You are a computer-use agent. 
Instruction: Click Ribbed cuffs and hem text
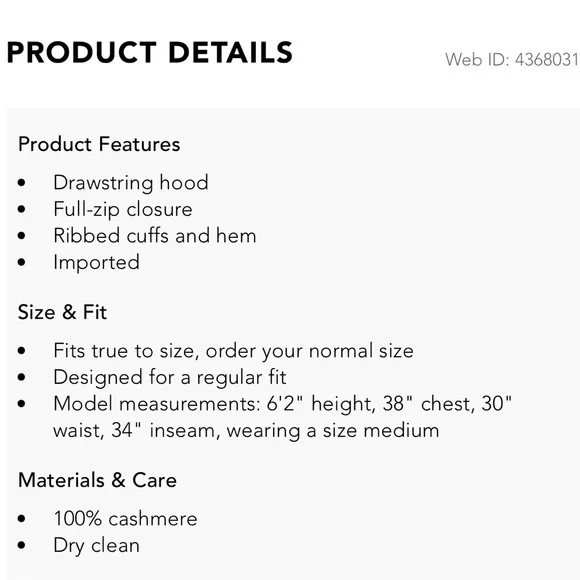tap(155, 236)
